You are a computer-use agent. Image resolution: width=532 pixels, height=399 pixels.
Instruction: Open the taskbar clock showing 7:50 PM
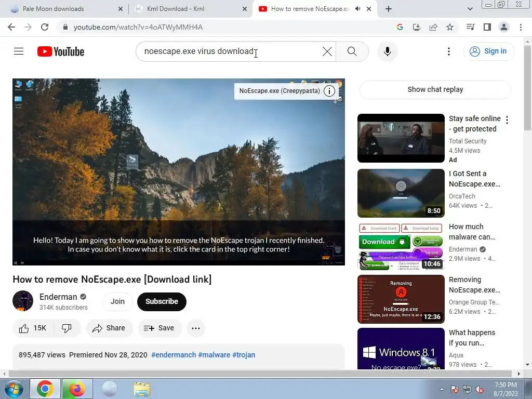(506, 389)
